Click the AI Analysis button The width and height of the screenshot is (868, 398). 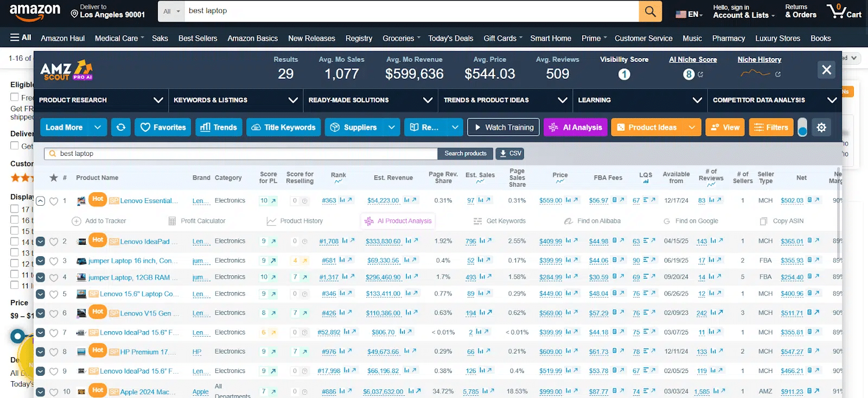576,127
